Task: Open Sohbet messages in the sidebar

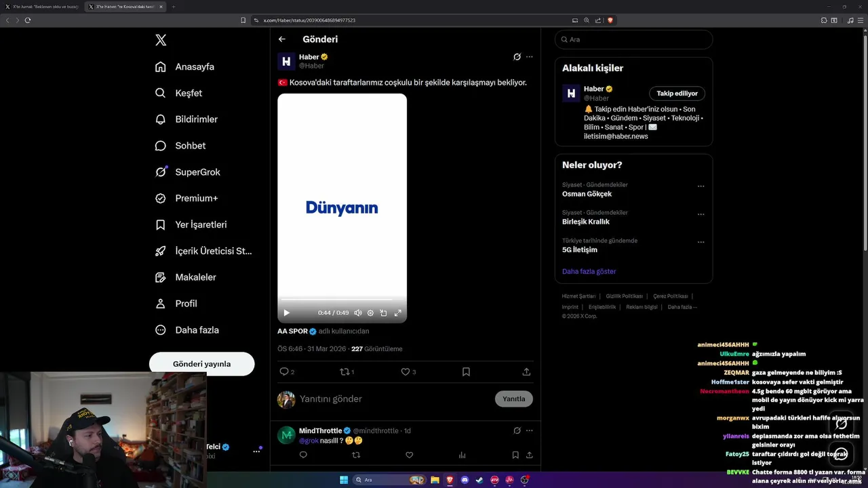Action: click(x=180, y=146)
